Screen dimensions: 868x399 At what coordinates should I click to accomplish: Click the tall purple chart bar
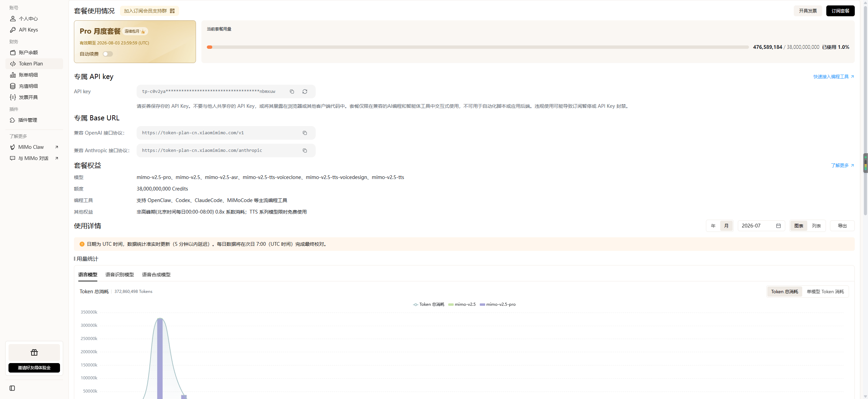pyautogui.click(x=160, y=359)
